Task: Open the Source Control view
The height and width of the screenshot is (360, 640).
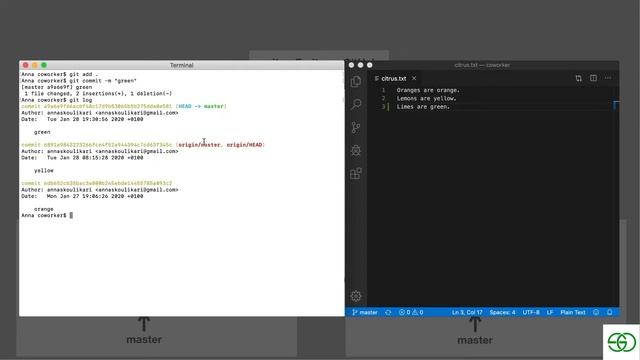Action: 356,127
